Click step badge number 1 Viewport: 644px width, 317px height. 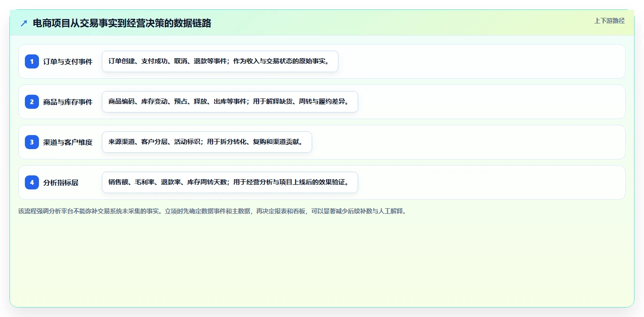(32, 61)
